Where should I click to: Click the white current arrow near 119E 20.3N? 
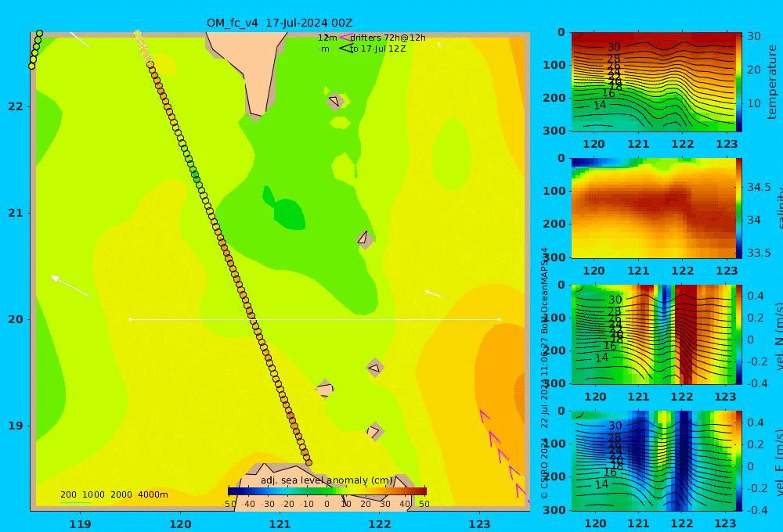point(70,286)
